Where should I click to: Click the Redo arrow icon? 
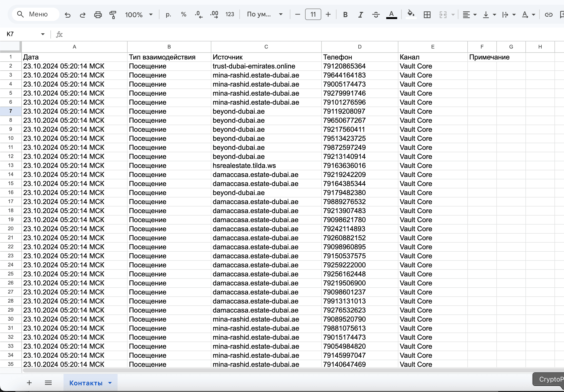83,15
